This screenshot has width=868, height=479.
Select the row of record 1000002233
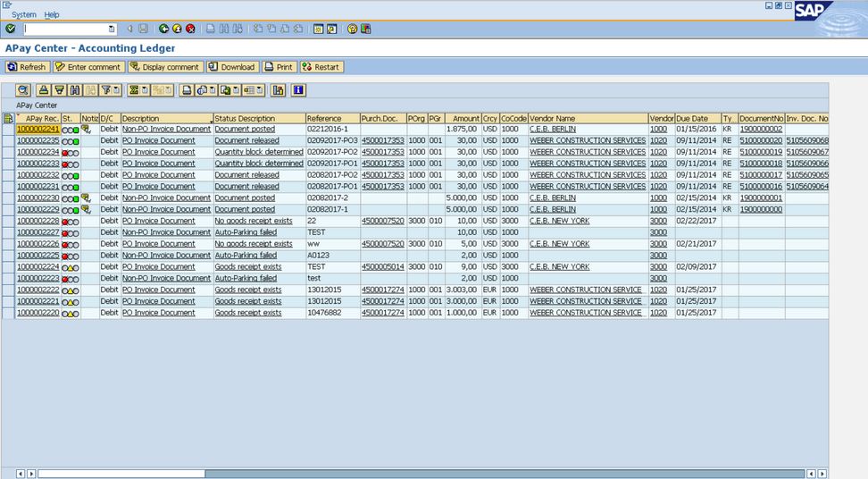pos(8,164)
